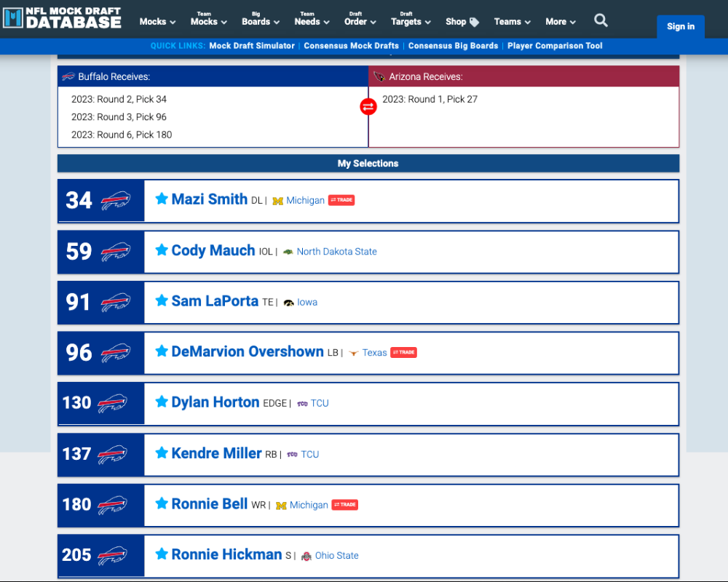Click the Sign in button
This screenshot has width=728, height=582.
(x=681, y=26)
